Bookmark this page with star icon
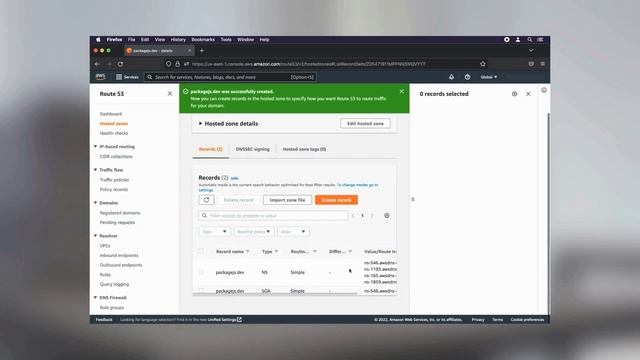 point(483,64)
